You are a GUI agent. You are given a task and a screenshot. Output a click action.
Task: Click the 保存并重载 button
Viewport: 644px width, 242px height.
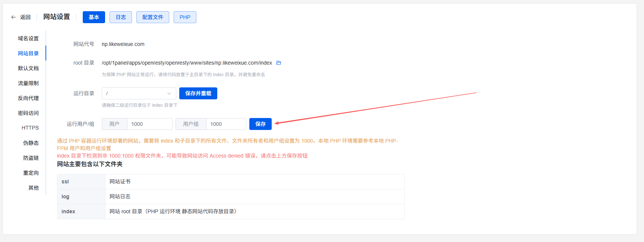(x=198, y=93)
